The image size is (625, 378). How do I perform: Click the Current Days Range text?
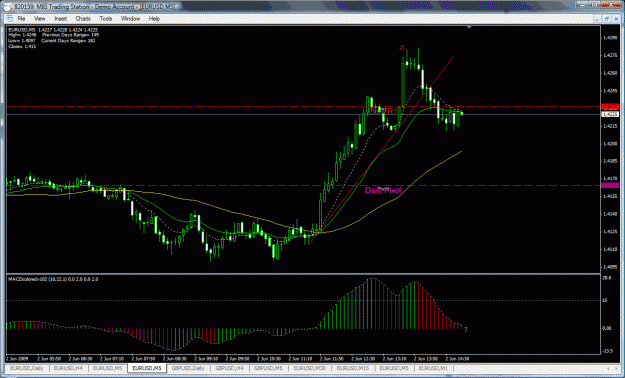(x=68, y=41)
